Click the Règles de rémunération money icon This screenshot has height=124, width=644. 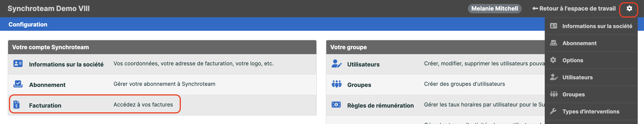tap(336, 105)
